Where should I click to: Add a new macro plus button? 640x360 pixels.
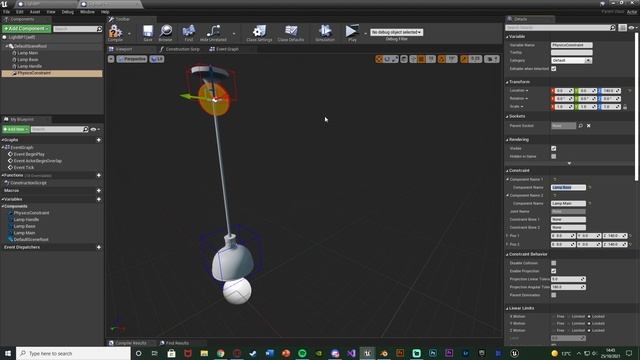coord(99,191)
